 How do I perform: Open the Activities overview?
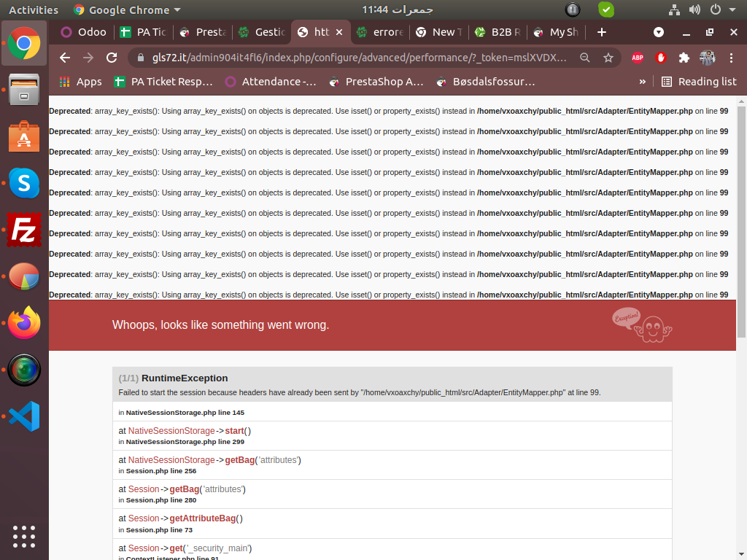[x=34, y=9]
